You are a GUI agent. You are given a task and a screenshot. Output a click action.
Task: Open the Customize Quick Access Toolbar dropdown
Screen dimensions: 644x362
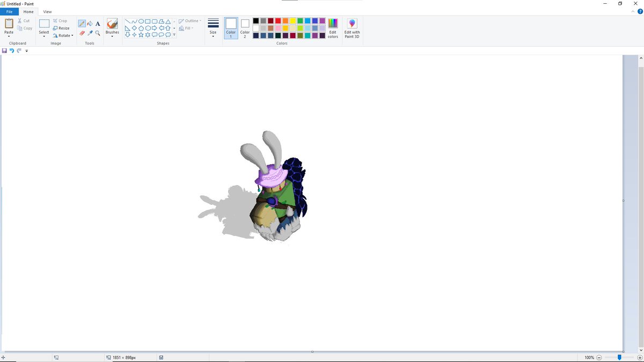(26, 50)
